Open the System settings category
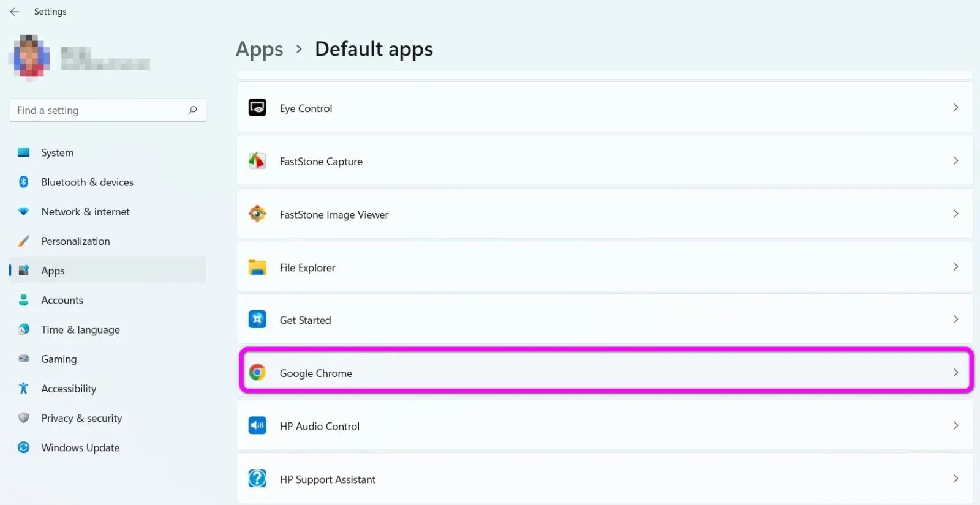 point(108,152)
